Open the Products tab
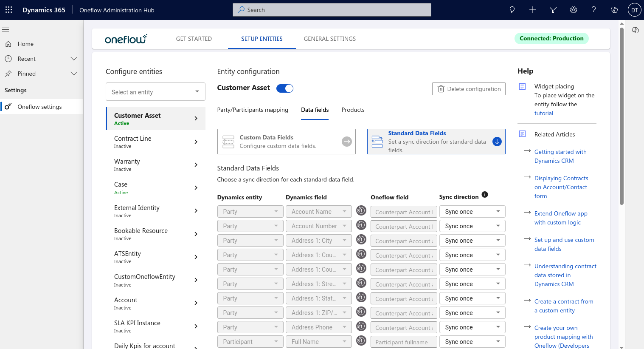 (353, 110)
